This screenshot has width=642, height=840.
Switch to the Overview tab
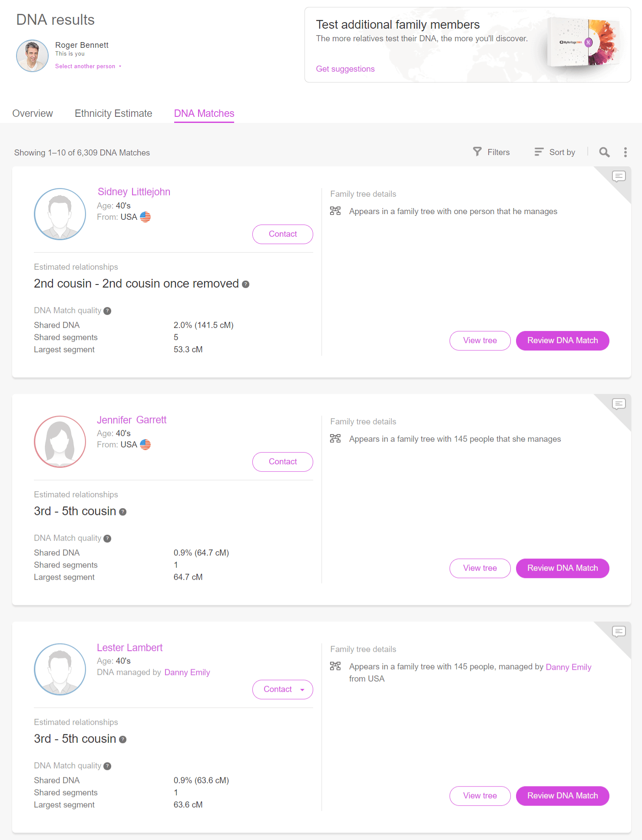tap(33, 113)
